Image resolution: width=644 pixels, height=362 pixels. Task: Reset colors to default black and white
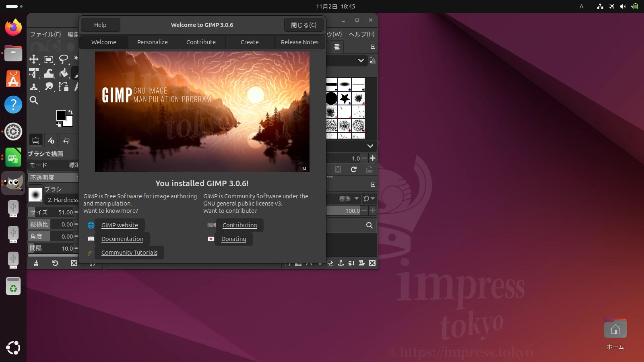pos(58,124)
